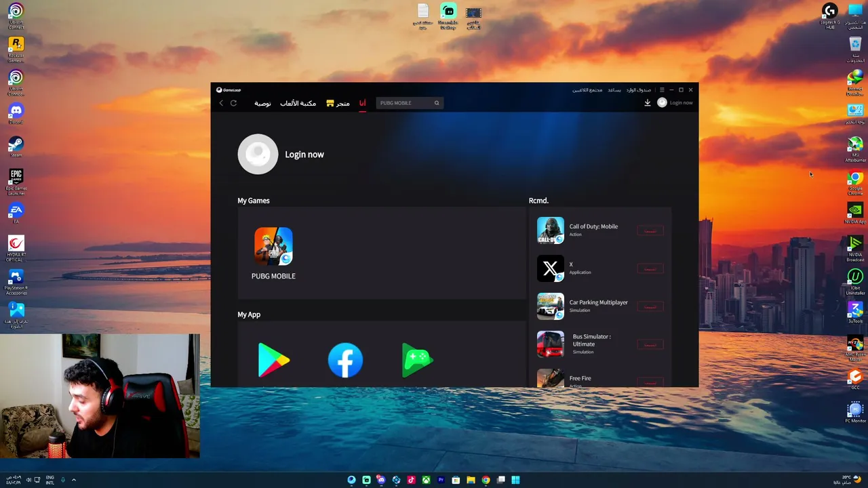
Task: Open Car Parking Multiplayer icon
Action: 550,306
